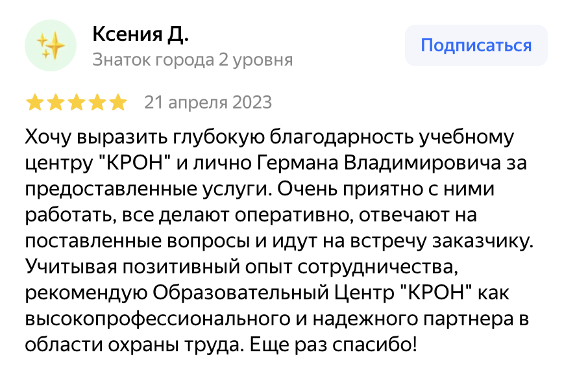Open the reviewer name Ксения Д.
The width and height of the screenshot is (588, 374).
tap(140, 33)
